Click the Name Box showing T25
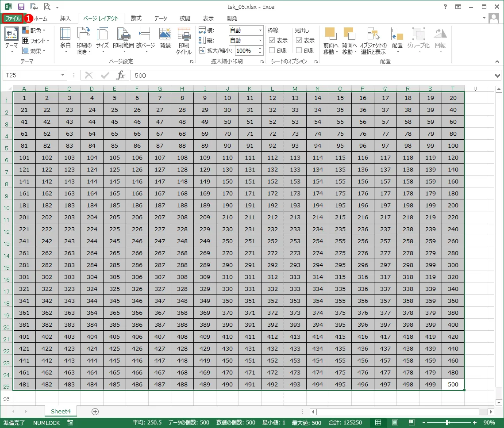 tap(31, 75)
